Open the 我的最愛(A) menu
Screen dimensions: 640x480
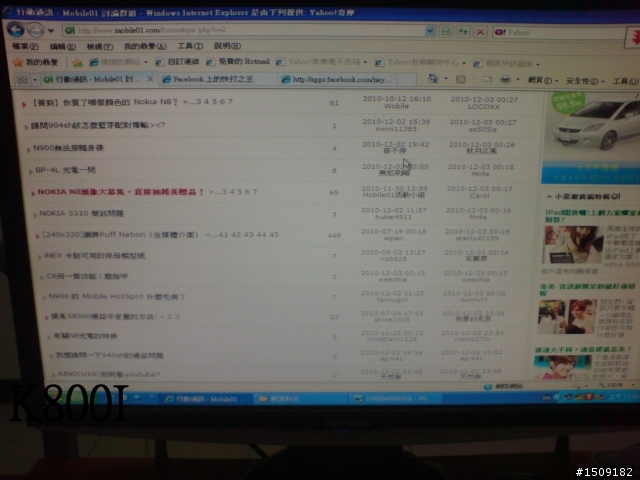click(145, 46)
